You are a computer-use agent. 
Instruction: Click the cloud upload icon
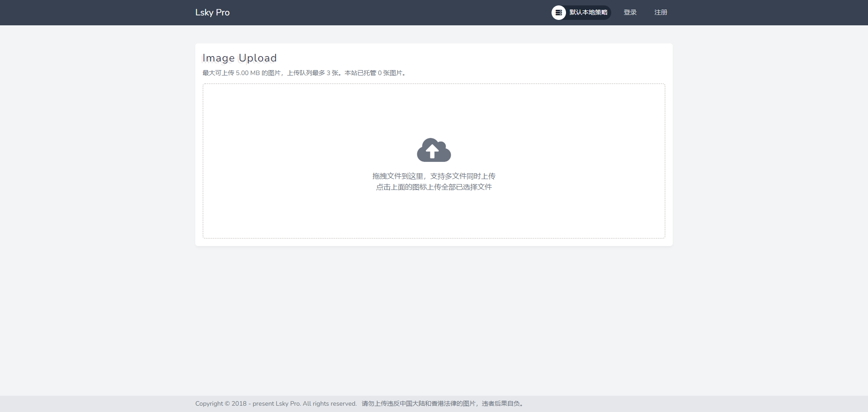(x=434, y=150)
